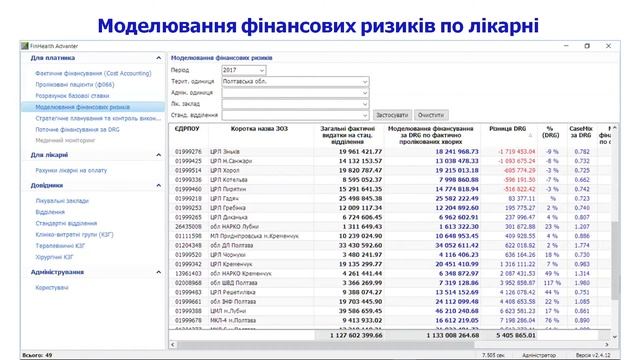Select the row 'ЦРЛ Пирятин'
The width and height of the screenshot is (640, 360).
(390, 189)
